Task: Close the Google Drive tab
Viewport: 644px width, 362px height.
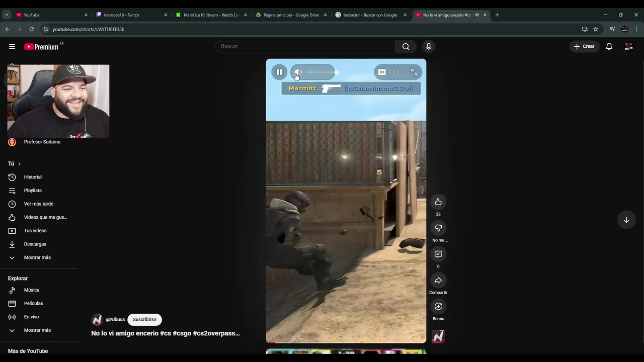Action: 325,15
